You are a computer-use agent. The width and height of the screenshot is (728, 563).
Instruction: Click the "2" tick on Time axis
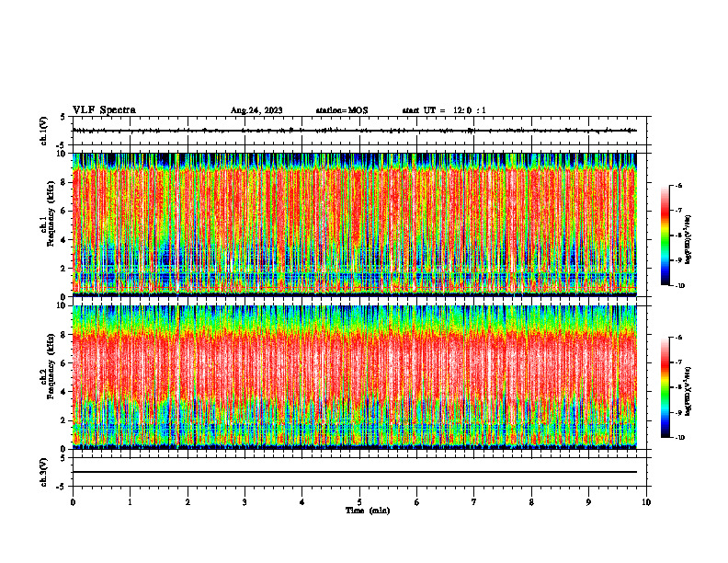(188, 502)
